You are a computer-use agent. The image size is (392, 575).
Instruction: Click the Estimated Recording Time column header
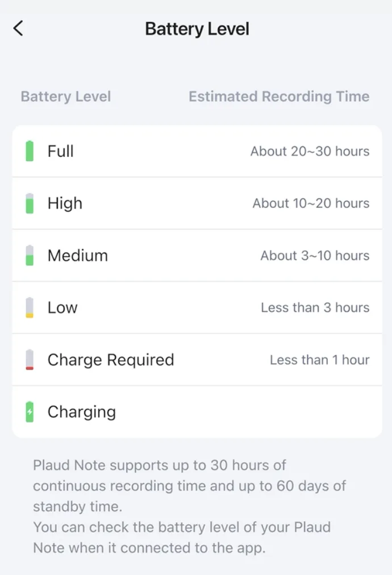[279, 97]
